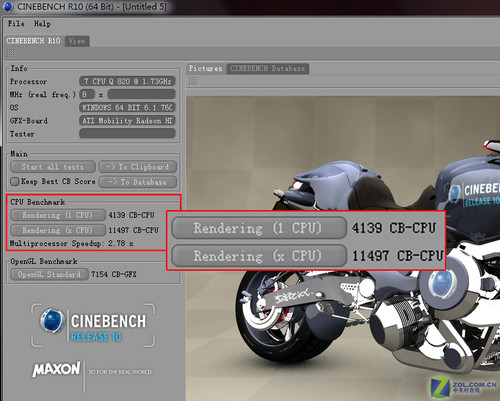The image size is (500, 401).
Task: Switch to the CINEBENCH R10 tab
Action: point(33,41)
